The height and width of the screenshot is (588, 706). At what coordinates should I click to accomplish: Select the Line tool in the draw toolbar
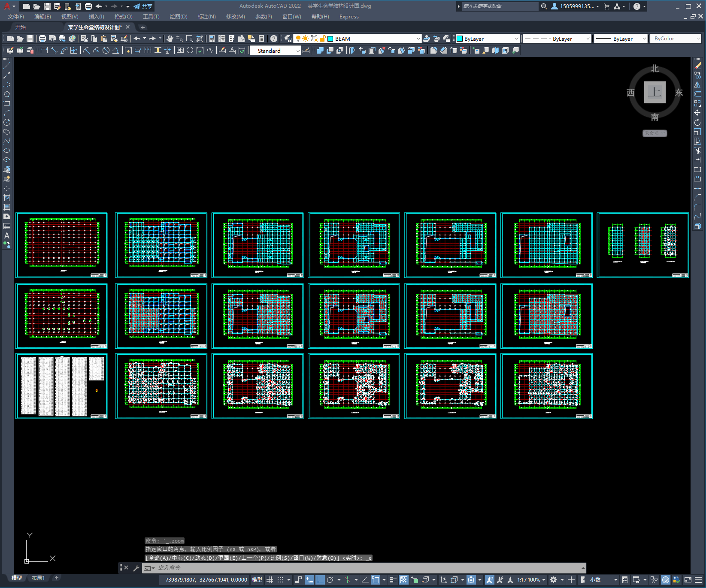(7, 66)
